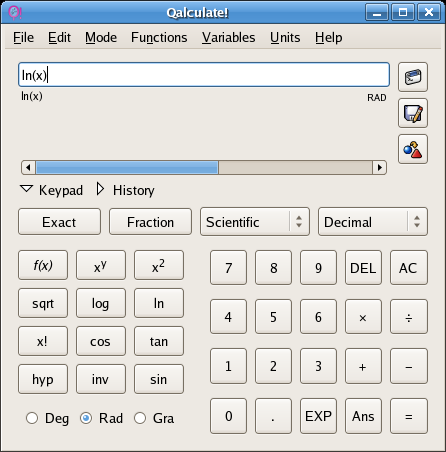The image size is (446, 452).
Task: Open the File menu
Action: (x=23, y=37)
